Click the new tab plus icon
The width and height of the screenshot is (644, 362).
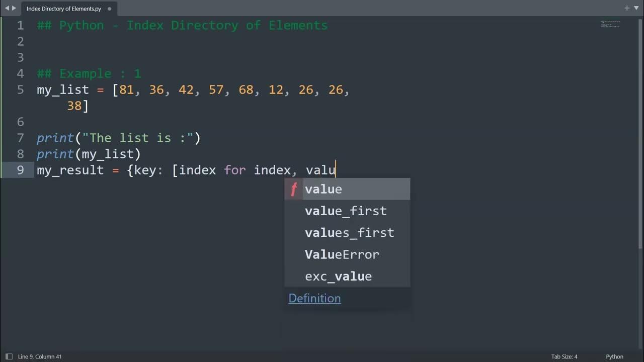coord(627,9)
